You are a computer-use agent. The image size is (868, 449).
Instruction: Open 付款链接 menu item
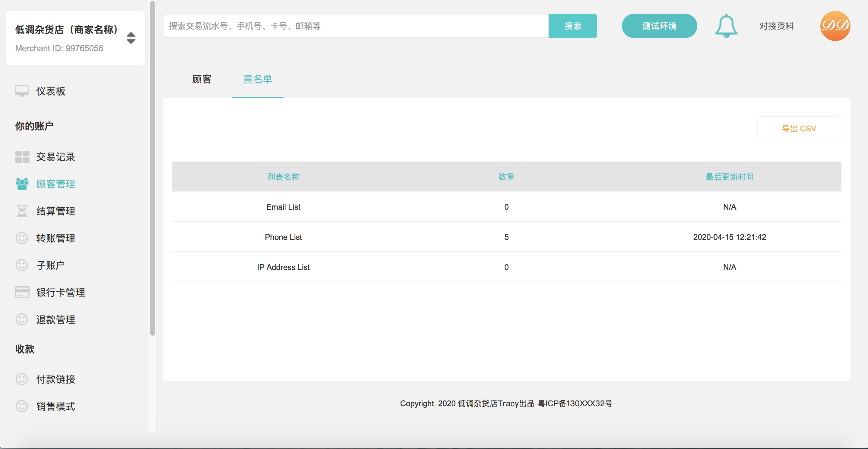click(55, 379)
